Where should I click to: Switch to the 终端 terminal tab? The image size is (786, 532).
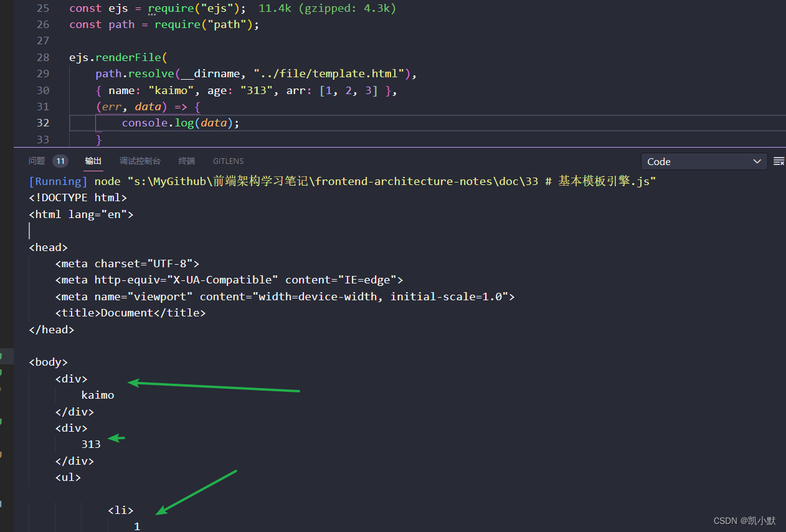click(187, 161)
